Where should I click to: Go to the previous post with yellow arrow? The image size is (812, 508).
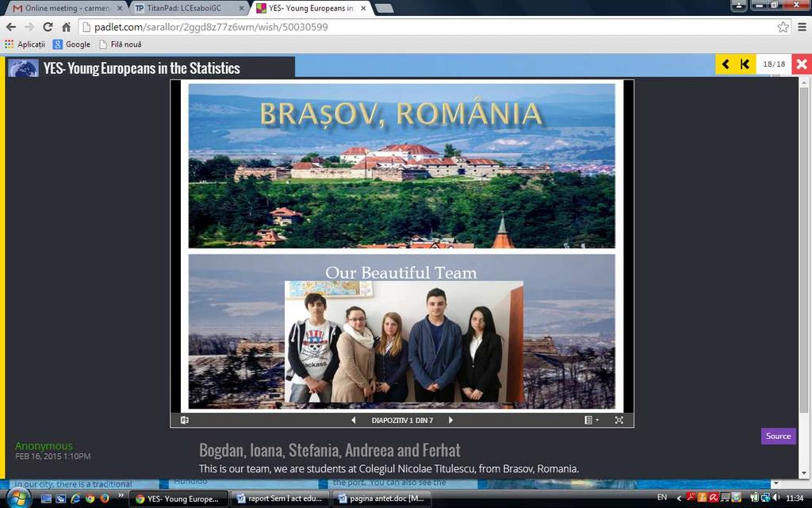[726, 64]
